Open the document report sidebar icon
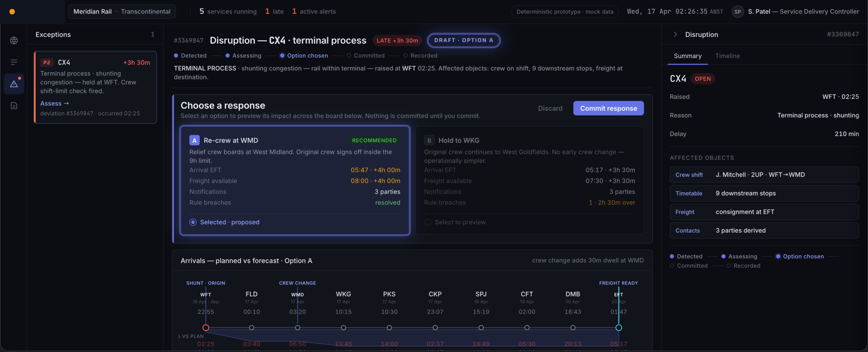The width and height of the screenshot is (868, 352). click(14, 105)
